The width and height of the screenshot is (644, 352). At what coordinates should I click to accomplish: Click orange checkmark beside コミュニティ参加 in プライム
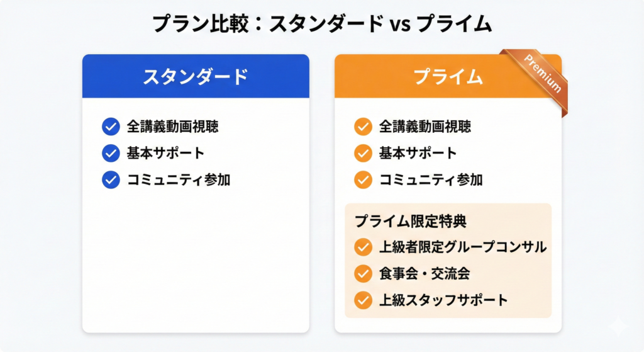pyautogui.click(x=363, y=179)
